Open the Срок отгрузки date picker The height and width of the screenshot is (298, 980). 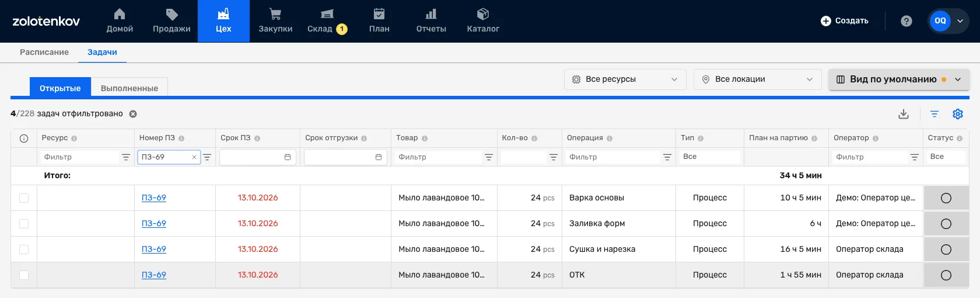click(x=379, y=157)
